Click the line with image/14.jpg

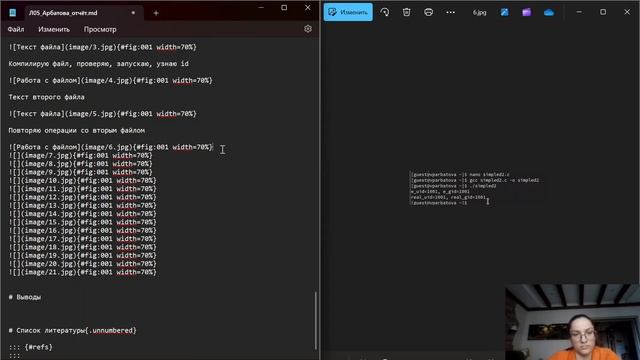point(82,214)
